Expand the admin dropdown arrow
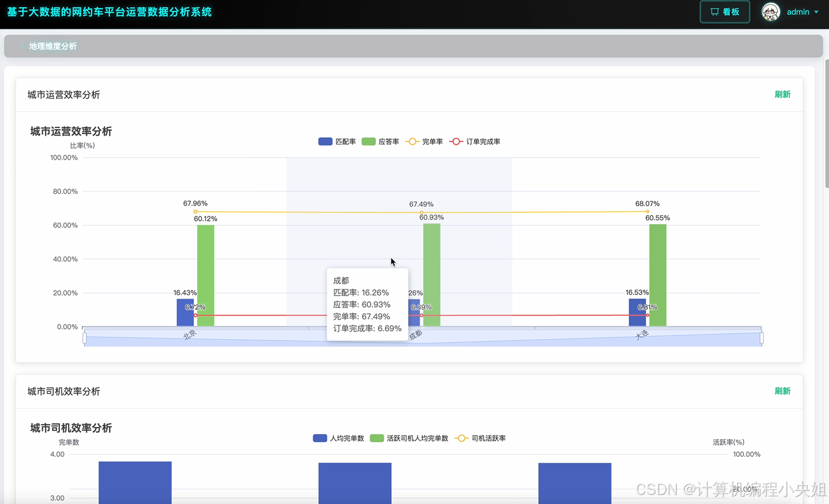The width and height of the screenshot is (829, 504). pyautogui.click(x=816, y=12)
